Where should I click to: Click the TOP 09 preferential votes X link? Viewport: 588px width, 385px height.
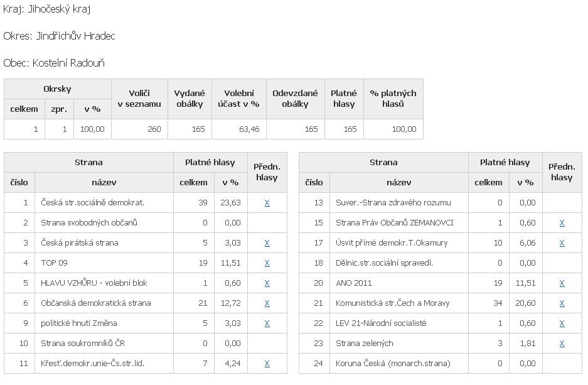tap(267, 263)
